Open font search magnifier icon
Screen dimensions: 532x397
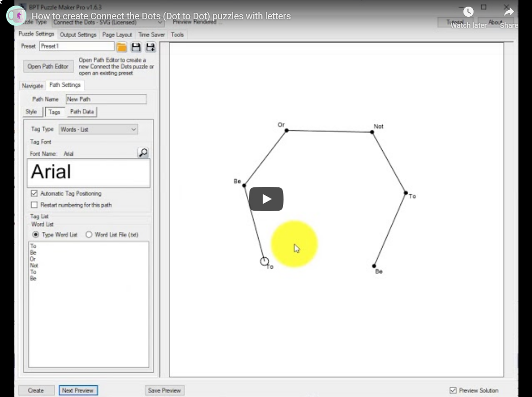pyautogui.click(x=143, y=153)
